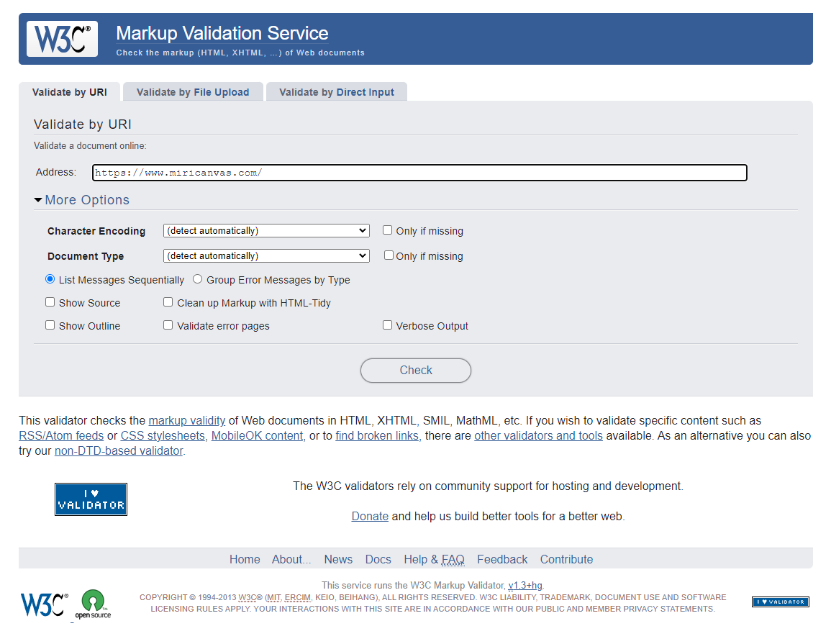
Task: Click the ERCIM link in copyright text
Action: pos(297,597)
